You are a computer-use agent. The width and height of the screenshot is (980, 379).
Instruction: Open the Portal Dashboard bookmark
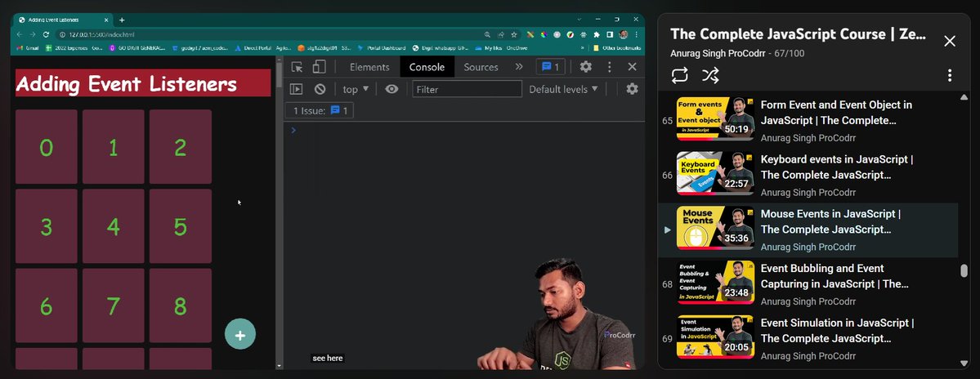pos(381,48)
